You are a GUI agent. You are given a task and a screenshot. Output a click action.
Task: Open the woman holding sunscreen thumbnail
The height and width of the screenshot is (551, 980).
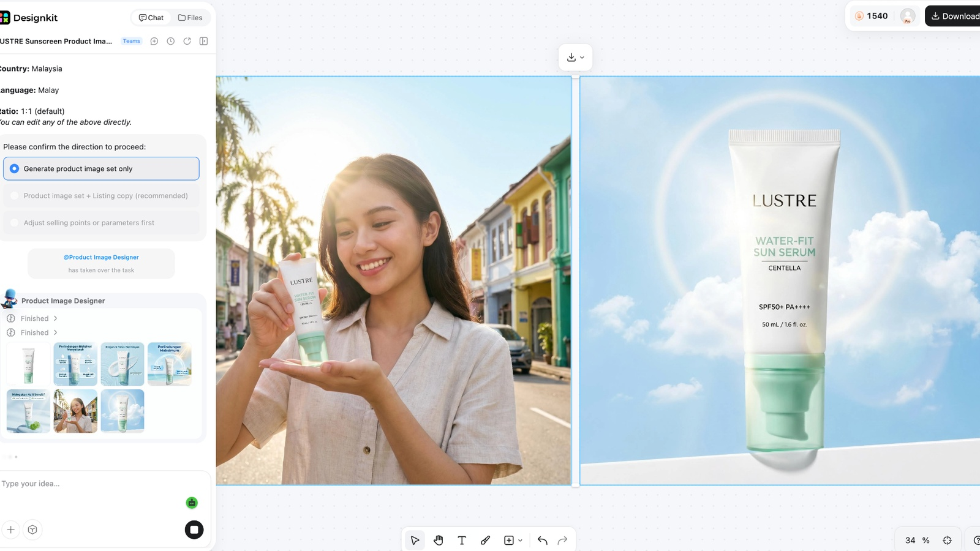pos(75,411)
